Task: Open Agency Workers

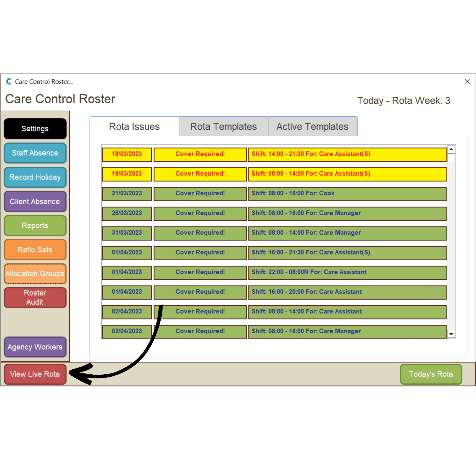Action: pos(35,347)
